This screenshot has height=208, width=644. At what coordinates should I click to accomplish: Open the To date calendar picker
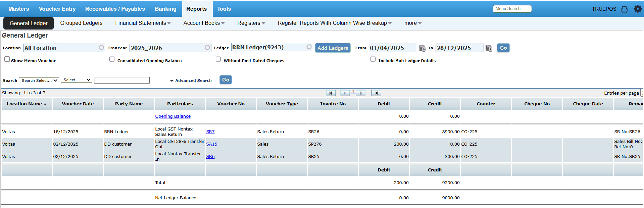[x=489, y=48]
